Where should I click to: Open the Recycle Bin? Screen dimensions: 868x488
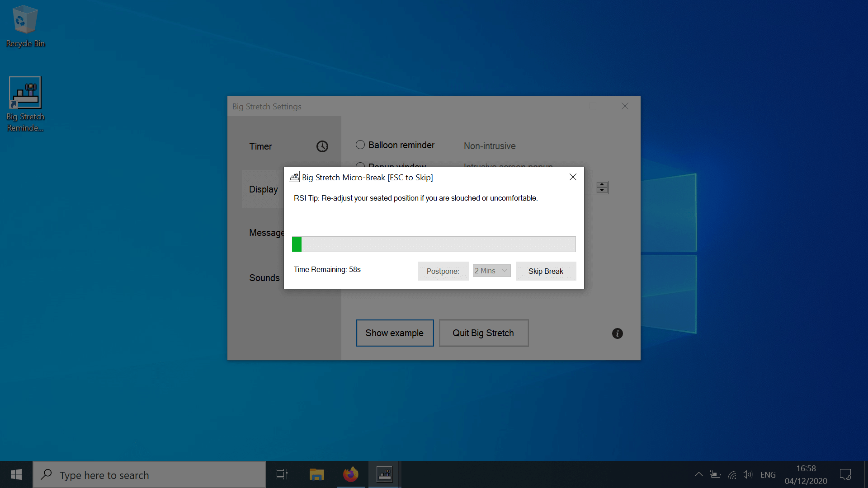click(x=25, y=20)
